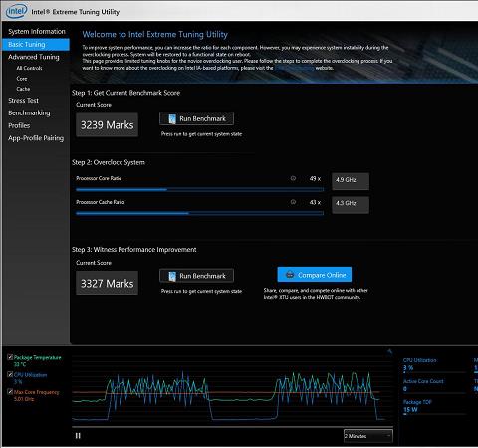
Task: Select Core under Advanced Tuning
Action: pos(22,79)
